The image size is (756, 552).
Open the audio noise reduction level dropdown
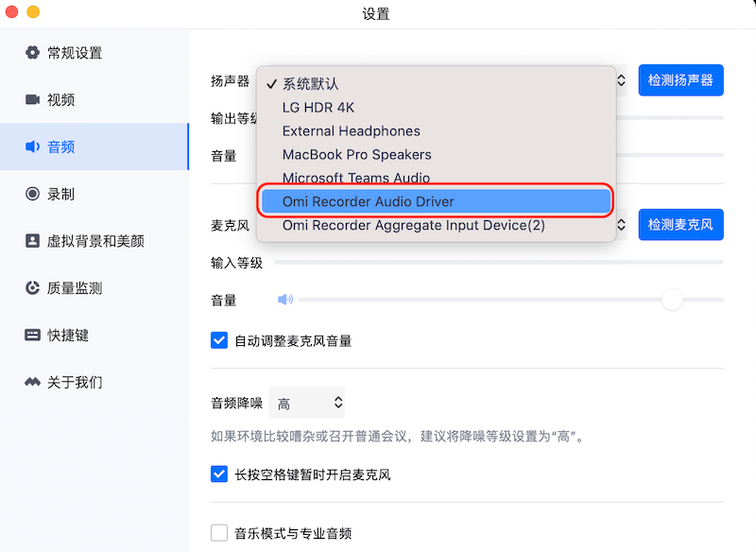(307, 404)
